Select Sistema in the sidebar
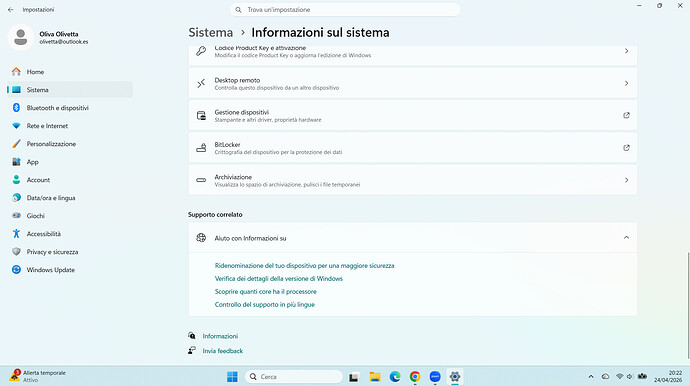The width and height of the screenshot is (690, 386). (70, 90)
